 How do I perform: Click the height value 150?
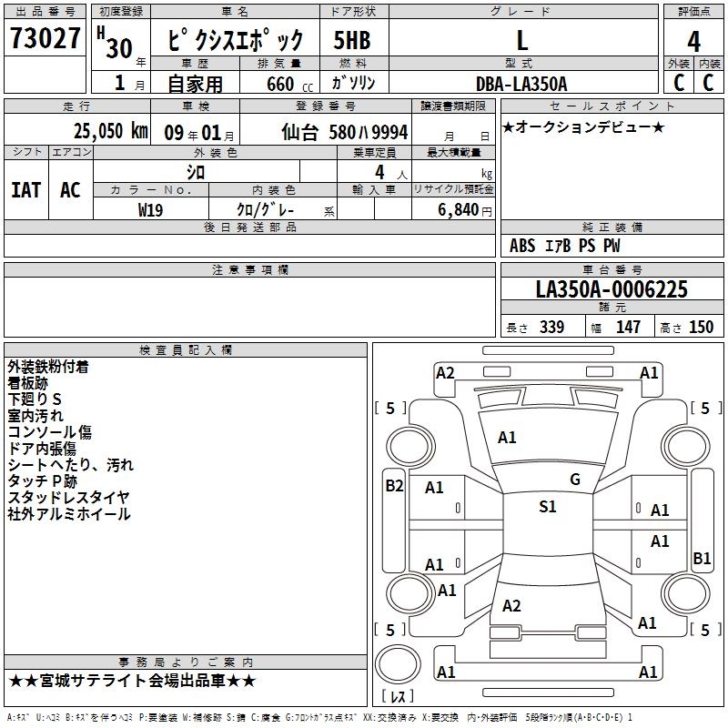(x=701, y=327)
